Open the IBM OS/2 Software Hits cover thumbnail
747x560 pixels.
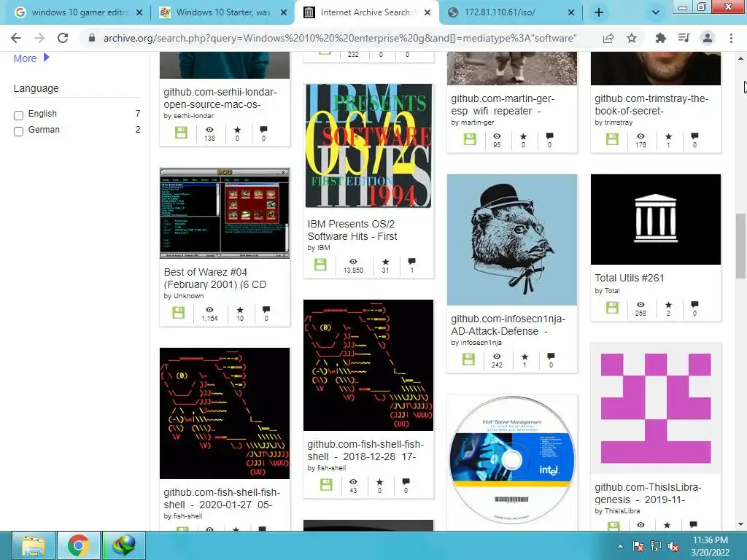pyautogui.click(x=368, y=146)
